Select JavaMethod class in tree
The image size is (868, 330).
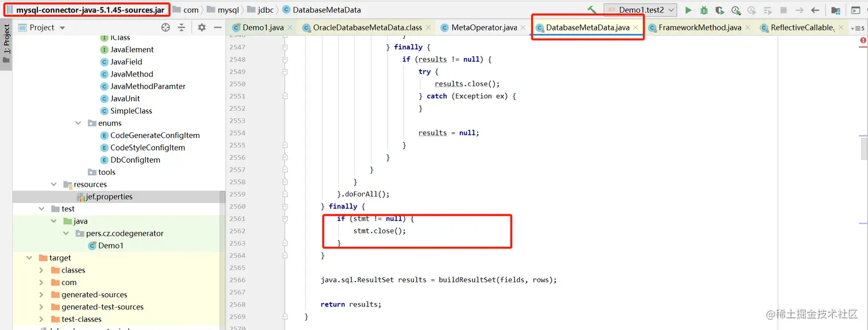click(127, 74)
